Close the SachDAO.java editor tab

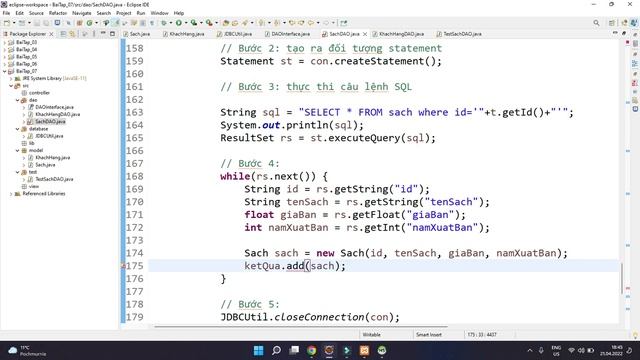(x=365, y=34)
